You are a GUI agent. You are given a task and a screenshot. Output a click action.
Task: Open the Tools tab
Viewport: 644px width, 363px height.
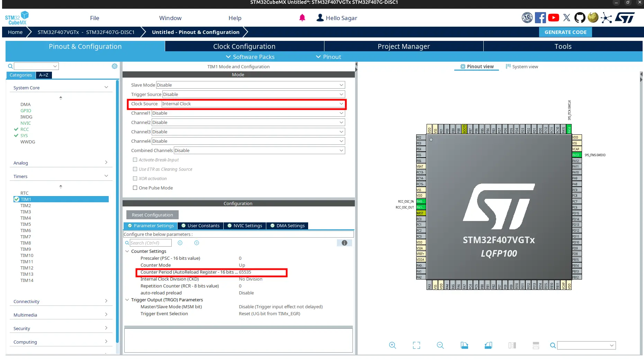pyautogui.click(x=563, y=46)
